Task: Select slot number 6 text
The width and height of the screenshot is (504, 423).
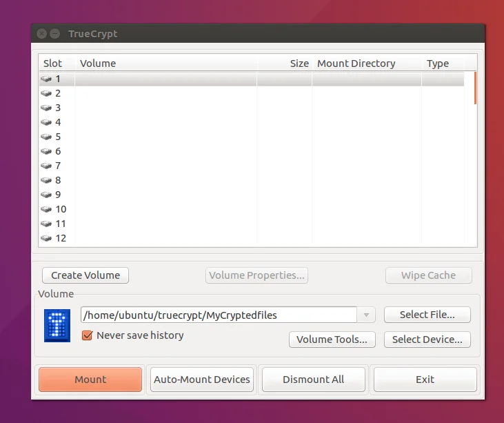Action: [x=58, y=151]
